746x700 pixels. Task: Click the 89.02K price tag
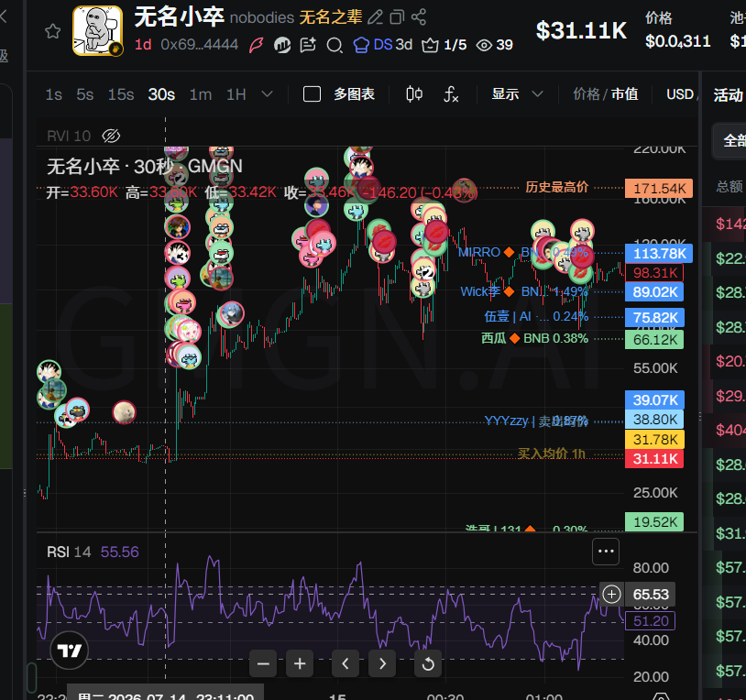click(654, 292)
